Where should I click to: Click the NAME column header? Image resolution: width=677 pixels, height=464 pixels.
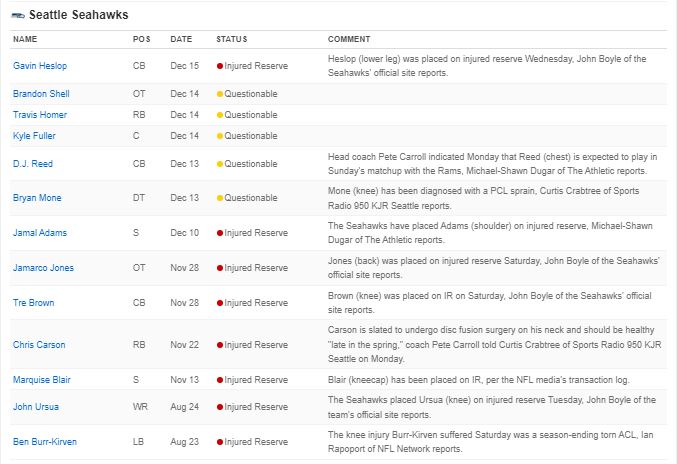pyautogui.click(x=25, y=39)
